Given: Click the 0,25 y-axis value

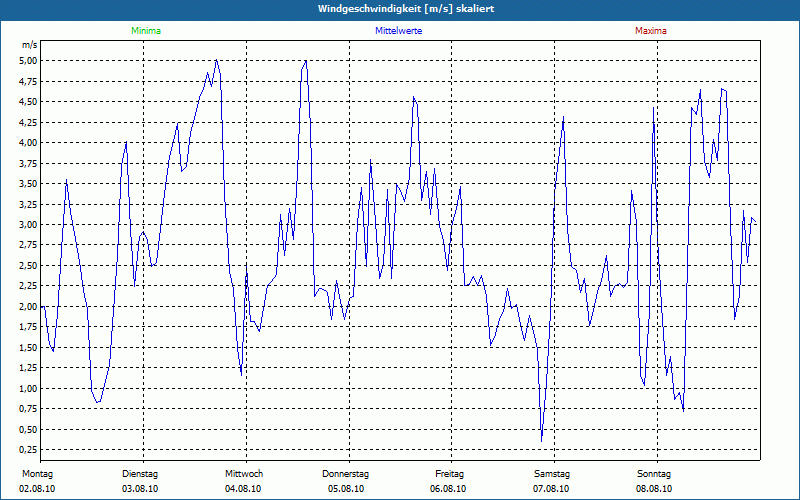Looking at the screenshot, I should tap(28, 449).
